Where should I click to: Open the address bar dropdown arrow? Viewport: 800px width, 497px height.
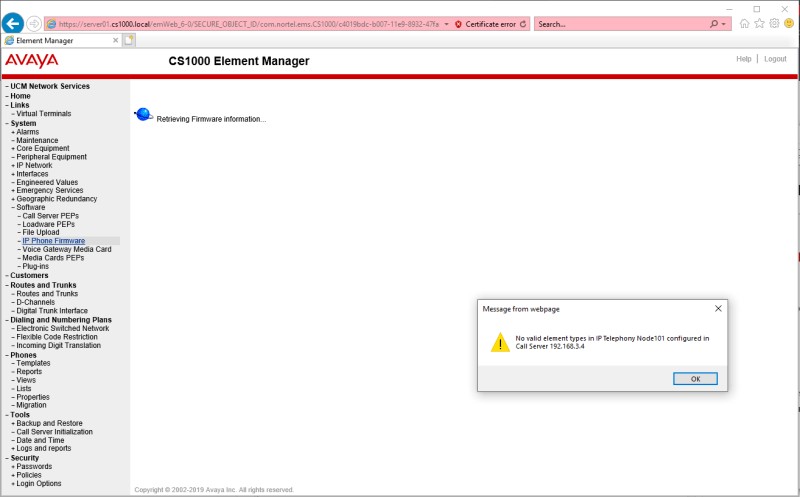click(446, 24)
